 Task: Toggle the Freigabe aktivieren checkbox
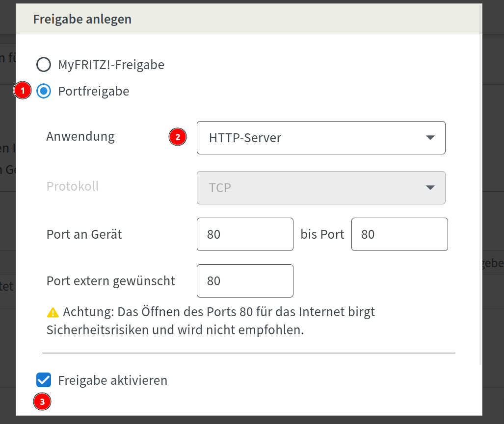pos(43,380)
